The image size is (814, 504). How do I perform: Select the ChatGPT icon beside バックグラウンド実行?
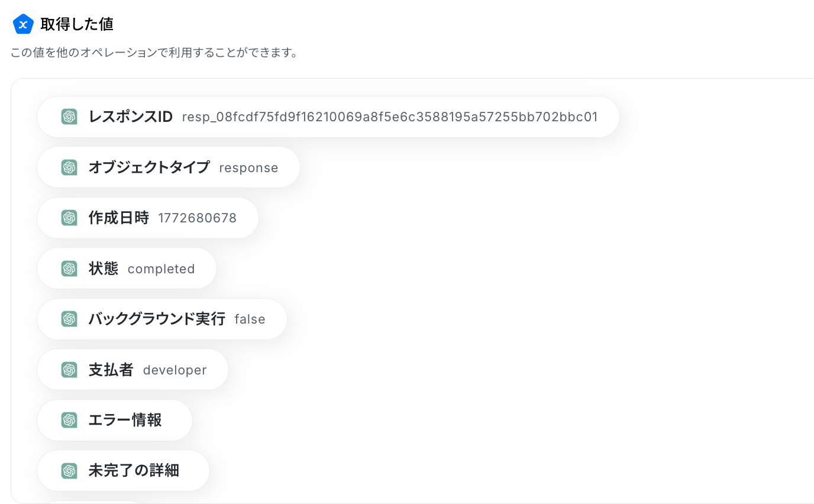[x=69, y=319]
